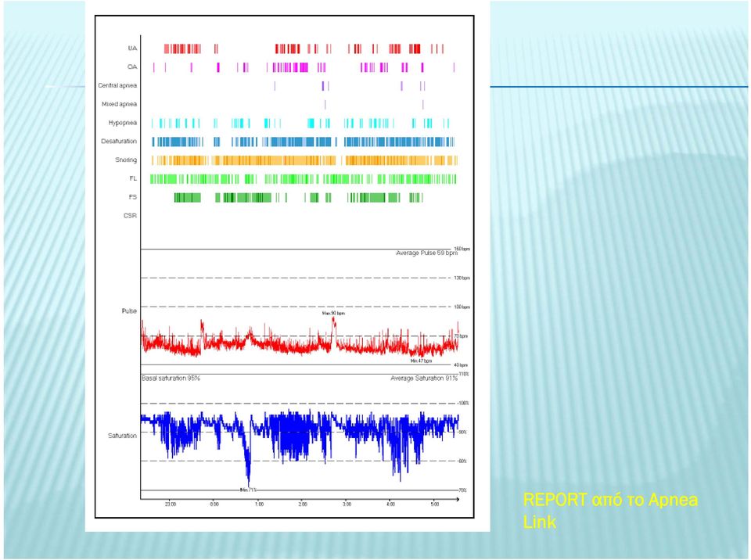Image resolution: width=751 pixels, height=560 pixels.
Task: Click the Min 47 bpm annotation
Action: [x=421, y=361]
